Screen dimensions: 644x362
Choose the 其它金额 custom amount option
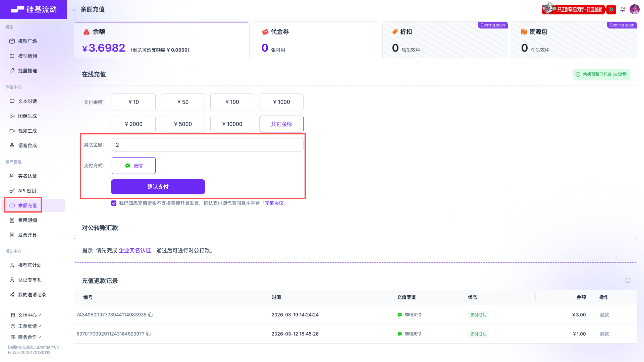(x=281, y=124)
